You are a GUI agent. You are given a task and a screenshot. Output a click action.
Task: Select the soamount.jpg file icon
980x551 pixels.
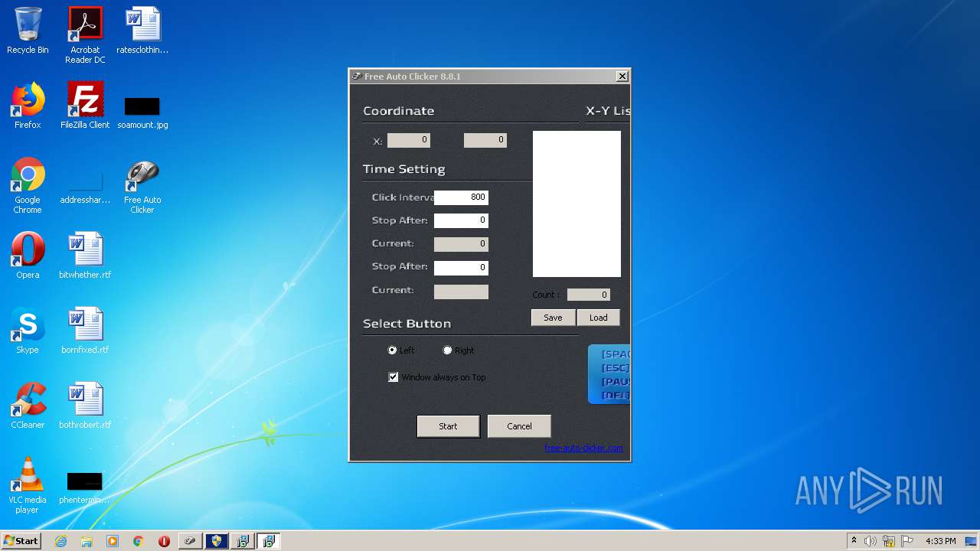click(142, 112)
